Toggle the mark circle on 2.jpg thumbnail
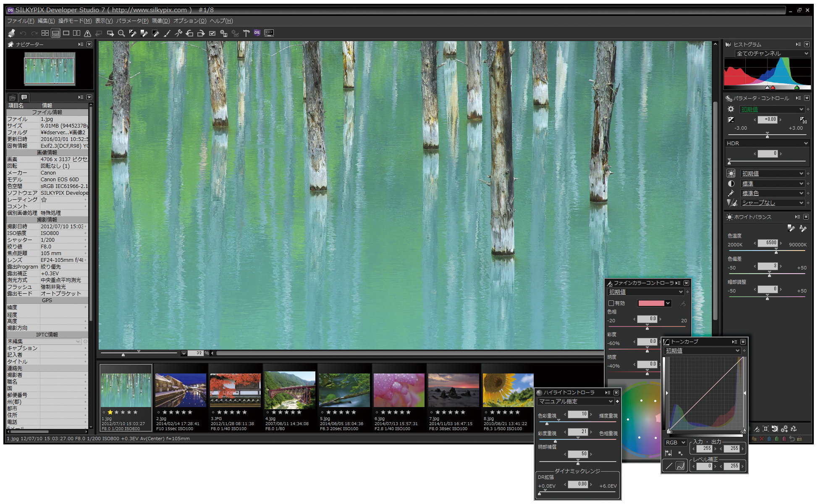This screenshot has height=504, width=818. [x=158, y=412]
